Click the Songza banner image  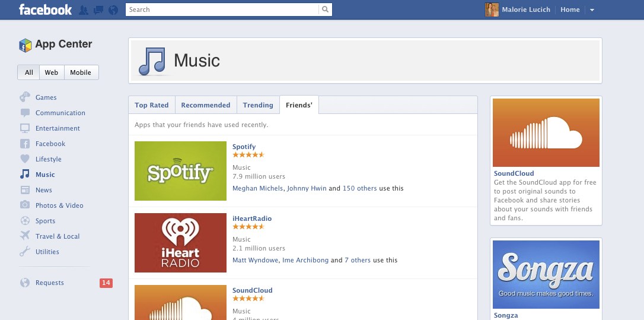[x=546, y=274]
